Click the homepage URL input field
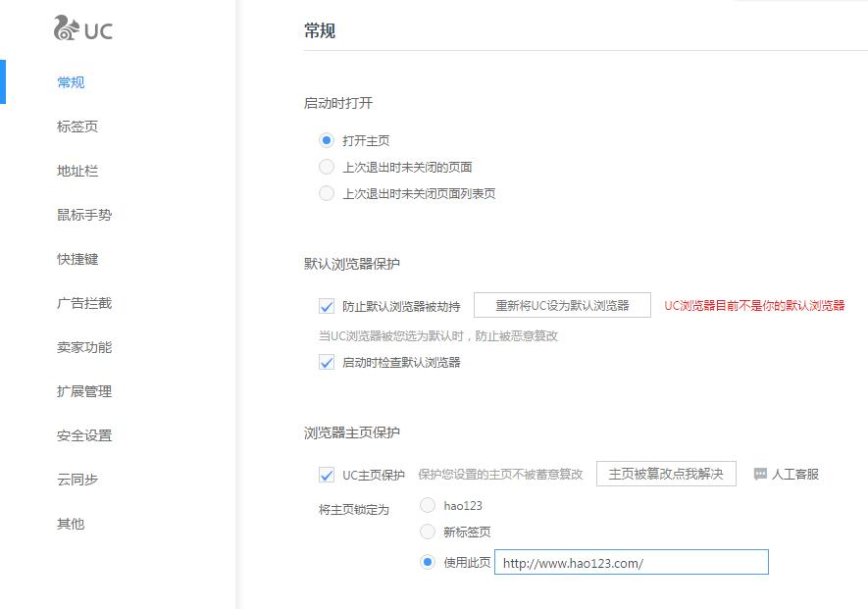 point(631,561)
